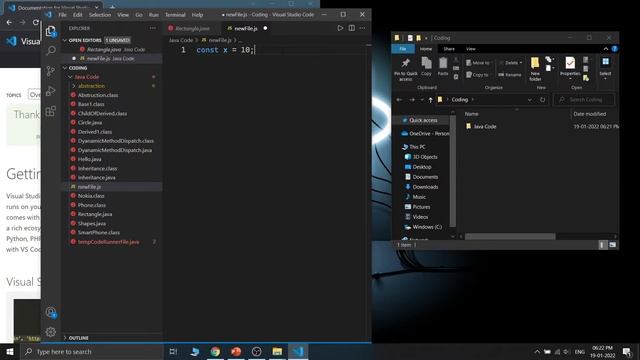Open the Accounts icon in VS Code activity bar
This screenshot has width=640, height=360.
pyautogui.click(x=51, y=313)
